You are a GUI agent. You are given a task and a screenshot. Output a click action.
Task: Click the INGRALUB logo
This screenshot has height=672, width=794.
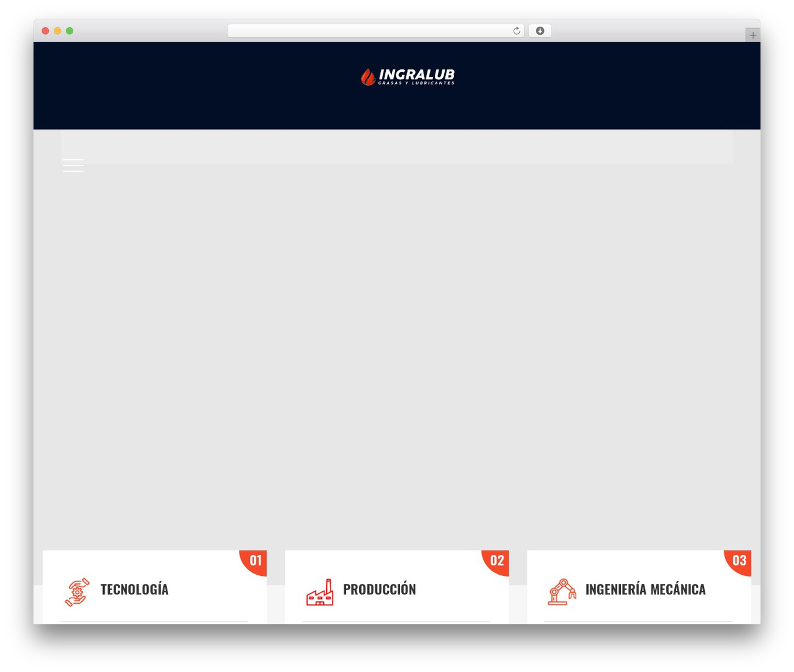tap(408, 77)
